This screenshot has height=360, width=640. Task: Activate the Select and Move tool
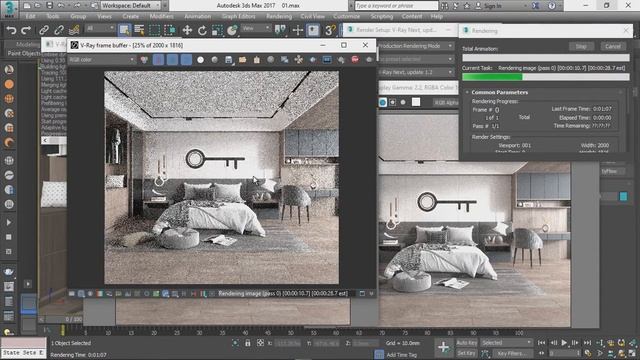pos(187,30)
